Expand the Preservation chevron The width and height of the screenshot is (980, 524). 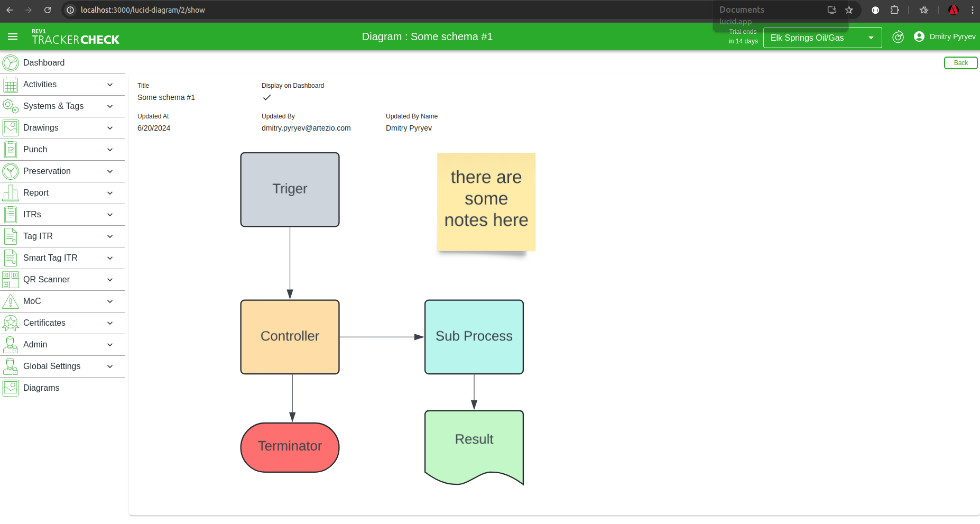tap(110, 171)
